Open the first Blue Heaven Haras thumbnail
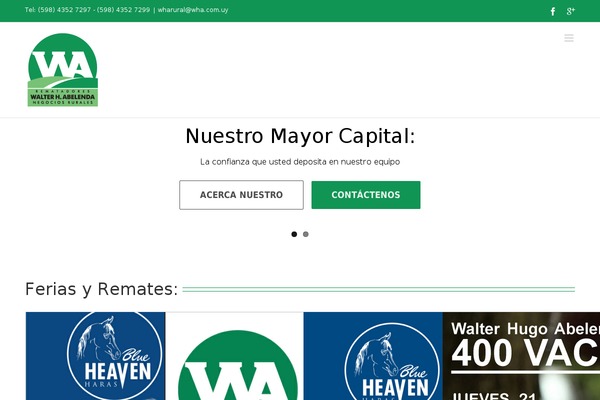Viewport: 600px width, 400px height. [x=95, y=356]
